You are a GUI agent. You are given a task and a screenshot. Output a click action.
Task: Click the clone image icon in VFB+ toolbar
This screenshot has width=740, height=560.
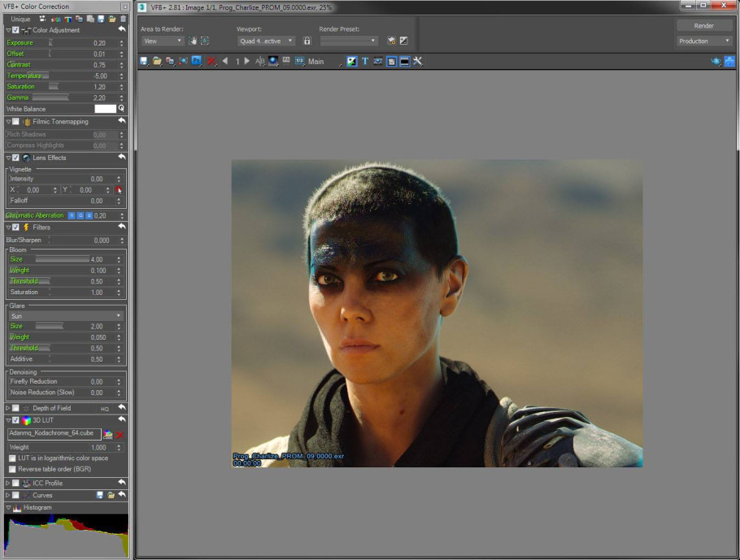tap(170, 61)
